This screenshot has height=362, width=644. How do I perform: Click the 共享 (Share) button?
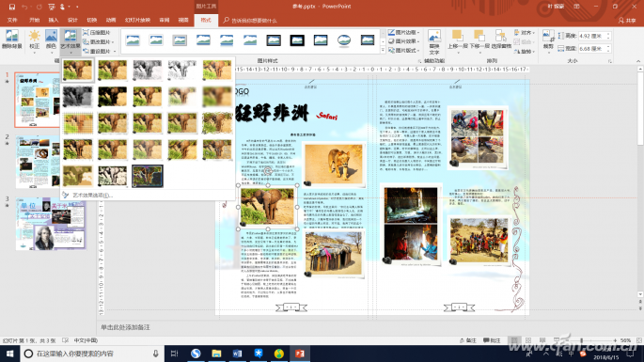coord(627,20)
